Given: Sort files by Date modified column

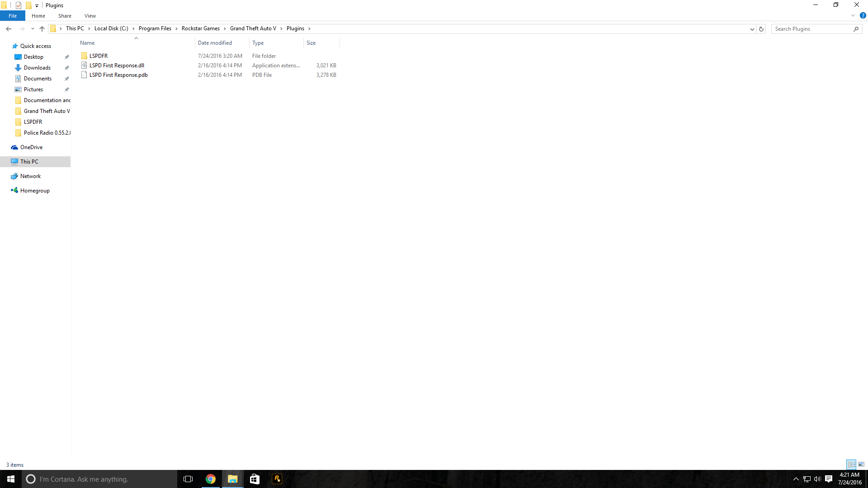Looking at the screenshot, I should tap(215, 43).
